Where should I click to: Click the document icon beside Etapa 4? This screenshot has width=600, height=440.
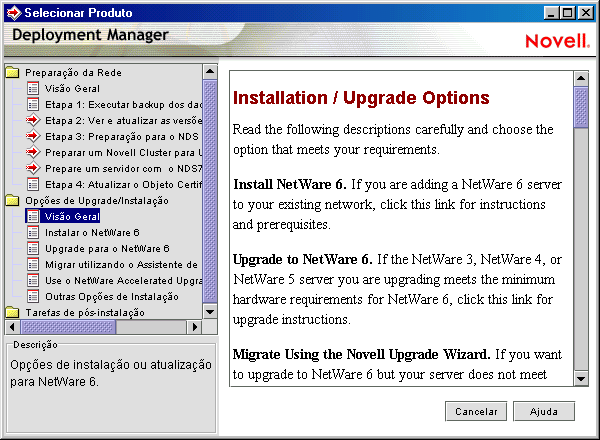tap(33, 184)
